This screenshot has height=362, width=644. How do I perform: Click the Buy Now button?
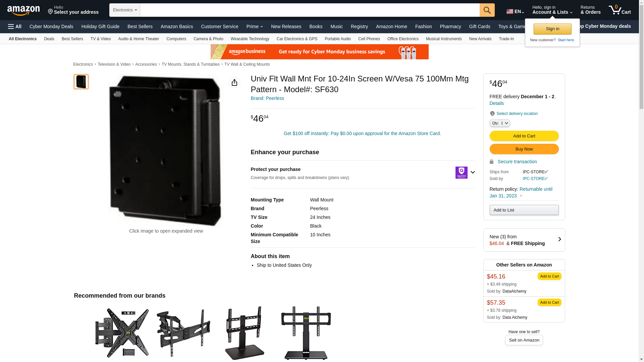coord(524,149)
